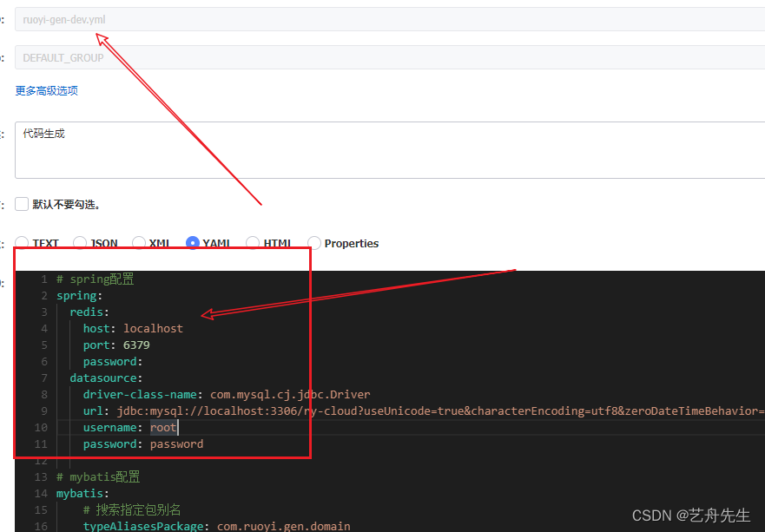The height and width of the screenshot is (532, 765).
Task: Switch config format to HTML
Action: click(253, 244)
